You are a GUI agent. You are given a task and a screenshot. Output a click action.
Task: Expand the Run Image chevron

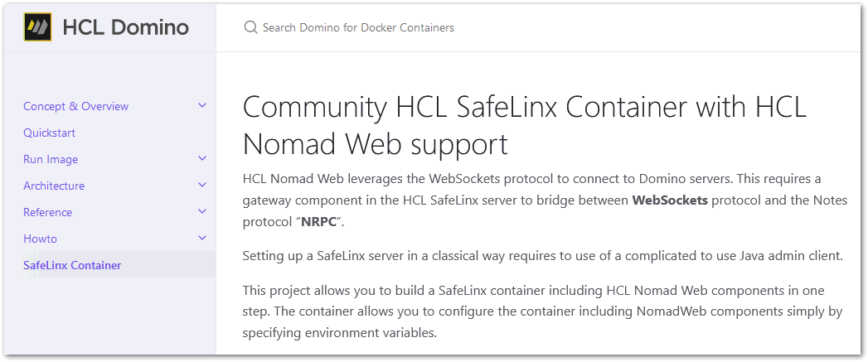pos(202,159)
